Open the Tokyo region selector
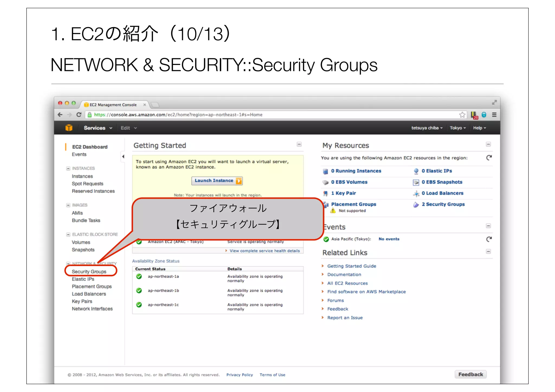Viewport: 555px width, 392px height. 458,128
